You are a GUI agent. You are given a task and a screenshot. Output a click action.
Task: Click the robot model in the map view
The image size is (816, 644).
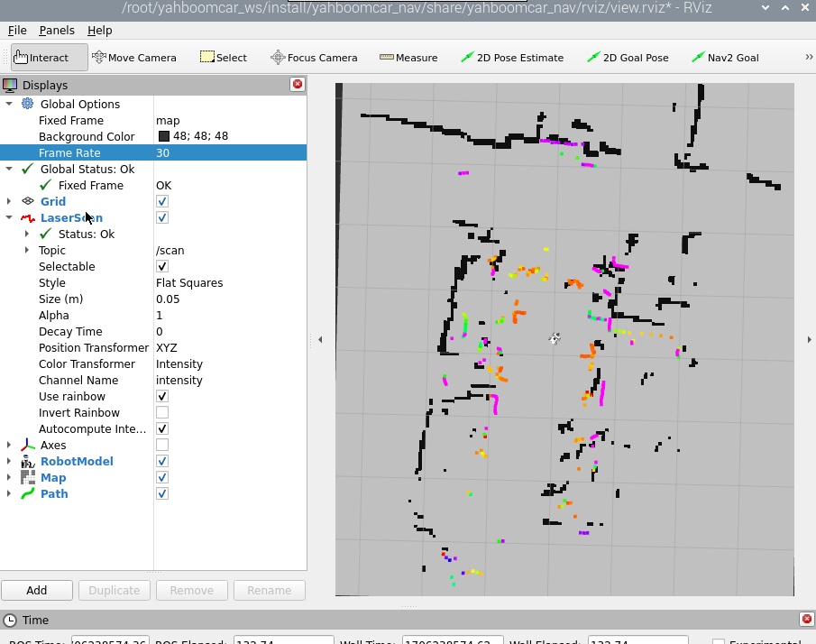point(555,339)
